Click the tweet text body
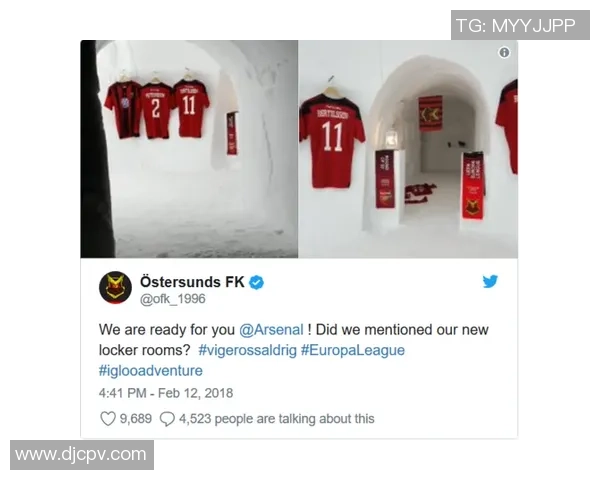This screenshot has width=600, height=480. click(293, 350)
